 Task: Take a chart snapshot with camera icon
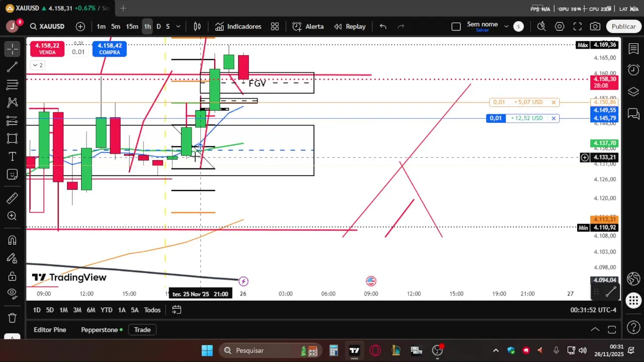click(x=595, y=27)
